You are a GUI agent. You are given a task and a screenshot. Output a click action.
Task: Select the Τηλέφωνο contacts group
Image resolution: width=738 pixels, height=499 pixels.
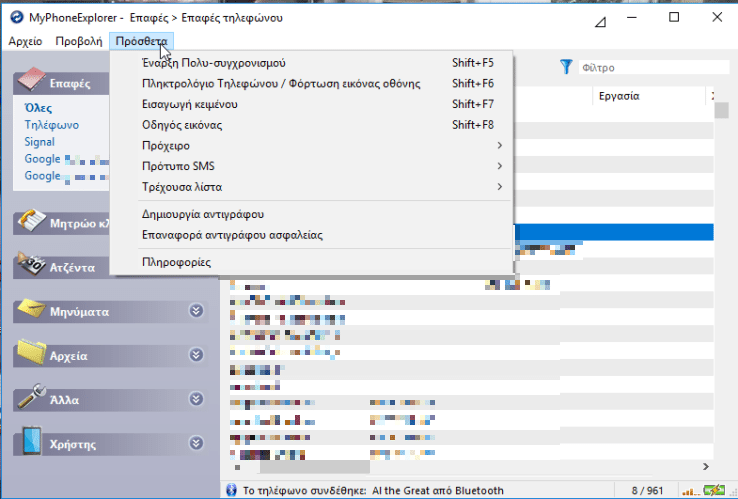tap(52, 125)
